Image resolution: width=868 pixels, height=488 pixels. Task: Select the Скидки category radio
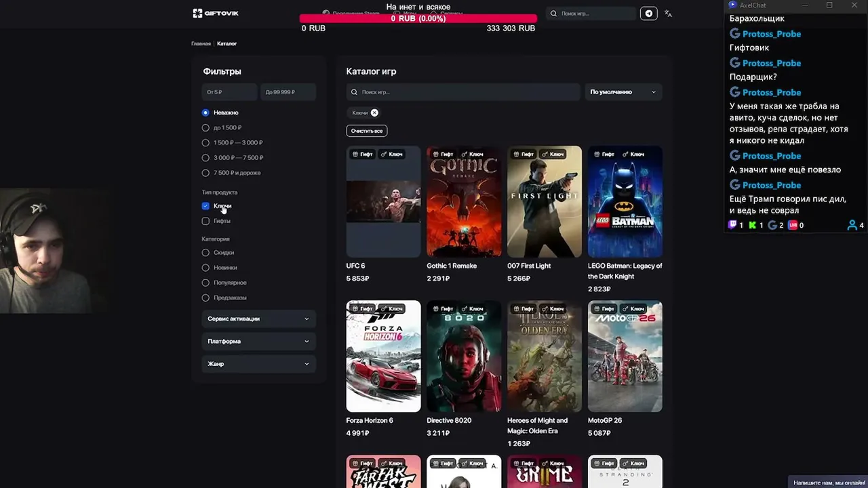205,253
